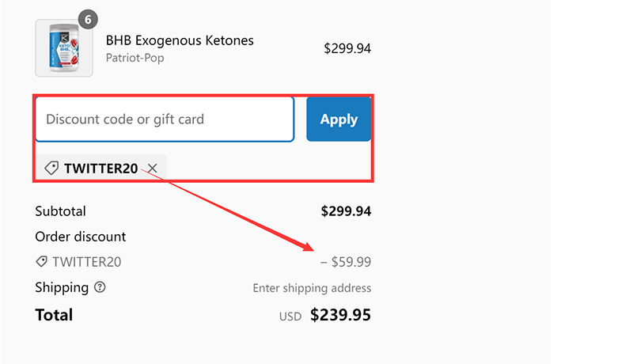
Task: Click the small tag icon in Order discount row
Action: pos(41,262)
